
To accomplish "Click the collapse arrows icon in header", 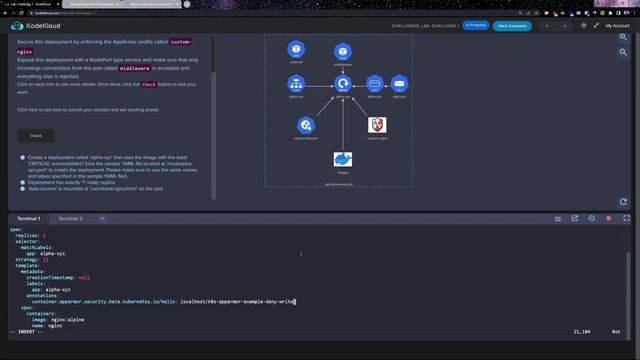I will pos(596,26).
